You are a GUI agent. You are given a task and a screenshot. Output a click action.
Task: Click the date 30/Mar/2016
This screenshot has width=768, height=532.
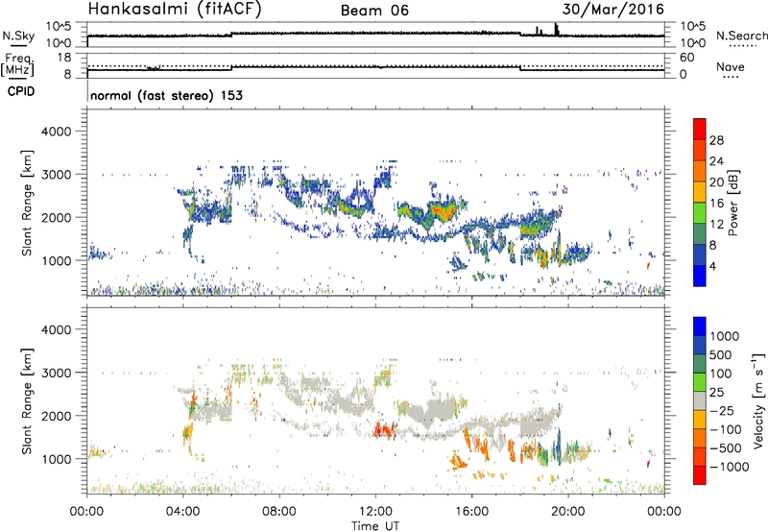pos(613,10)
